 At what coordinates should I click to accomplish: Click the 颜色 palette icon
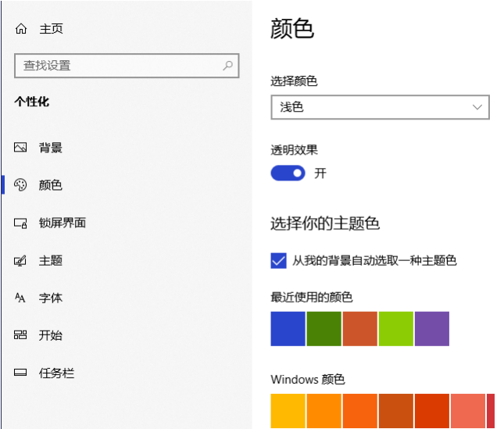click(21, 185)
